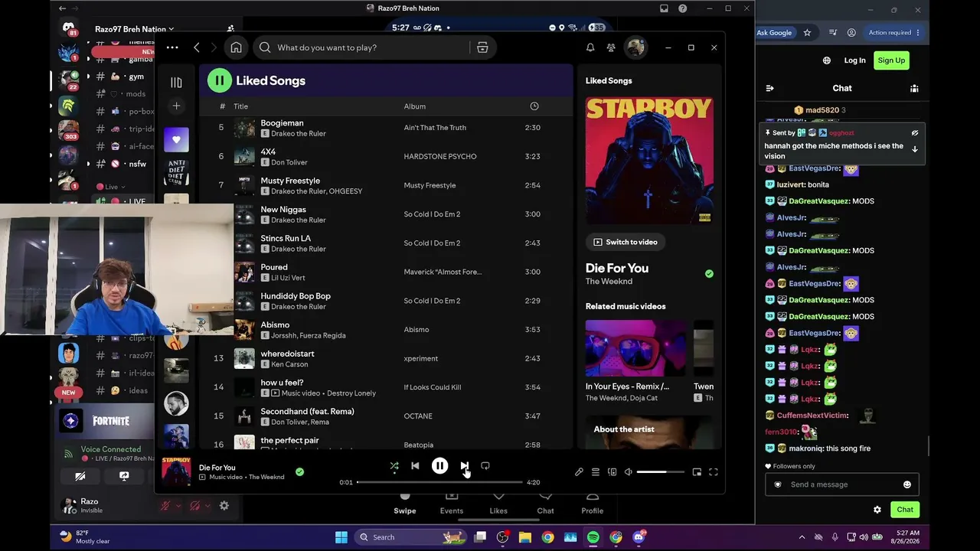The height and width of the screenshot is (551, 980).
Task: Seek within the song progress bar
Action: (x=439, y=482)
